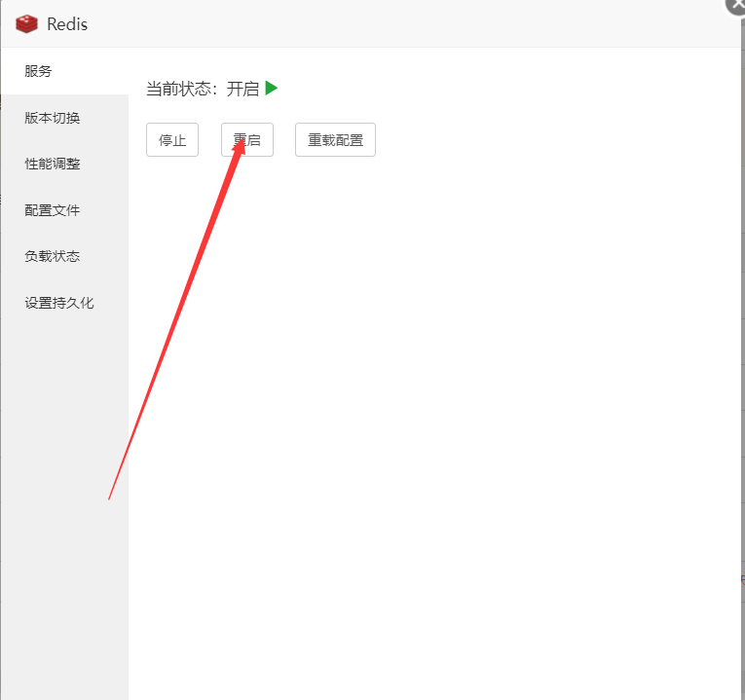Click the 当前状态: 开启 status text
Viewport: 745px width, 700px height.
(x=203, y=89)
